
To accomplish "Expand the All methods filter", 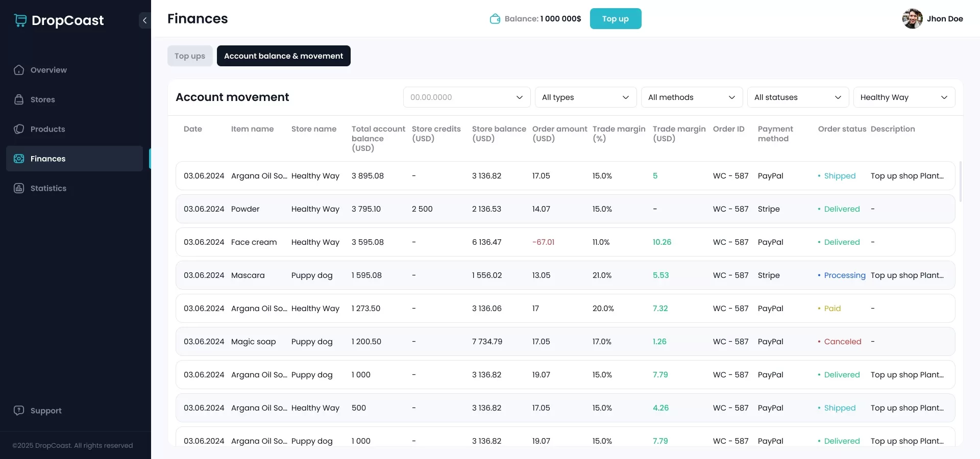I will point(692,97).
